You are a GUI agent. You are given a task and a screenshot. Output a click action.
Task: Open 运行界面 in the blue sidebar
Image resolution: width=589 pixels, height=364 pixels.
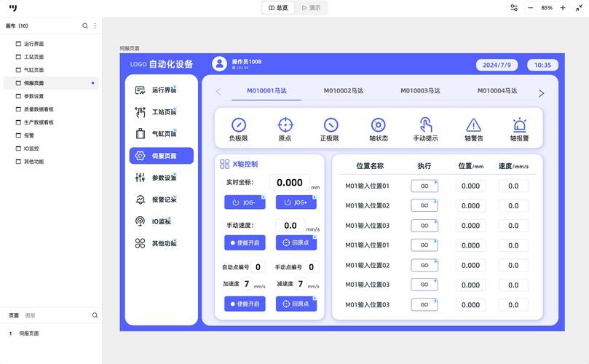(161, 90)
